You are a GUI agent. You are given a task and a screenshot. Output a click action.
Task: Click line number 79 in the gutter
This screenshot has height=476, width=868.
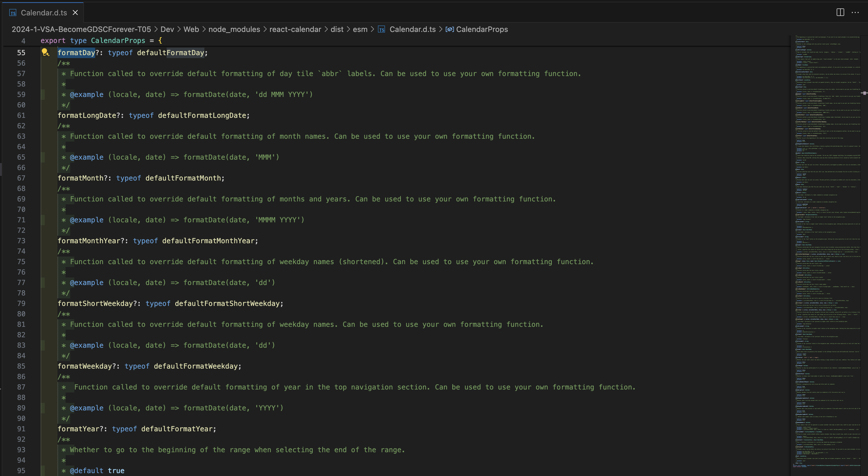pos(21,304)
